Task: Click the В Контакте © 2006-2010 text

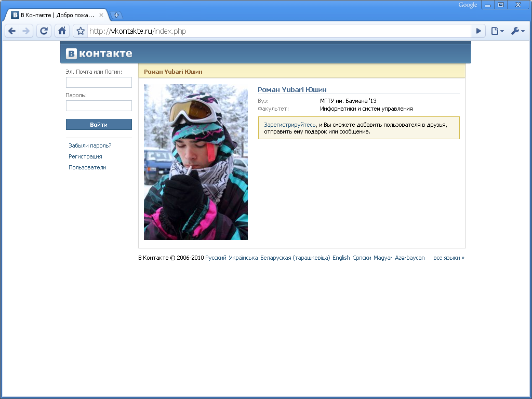Action: [x=171, y=258]
